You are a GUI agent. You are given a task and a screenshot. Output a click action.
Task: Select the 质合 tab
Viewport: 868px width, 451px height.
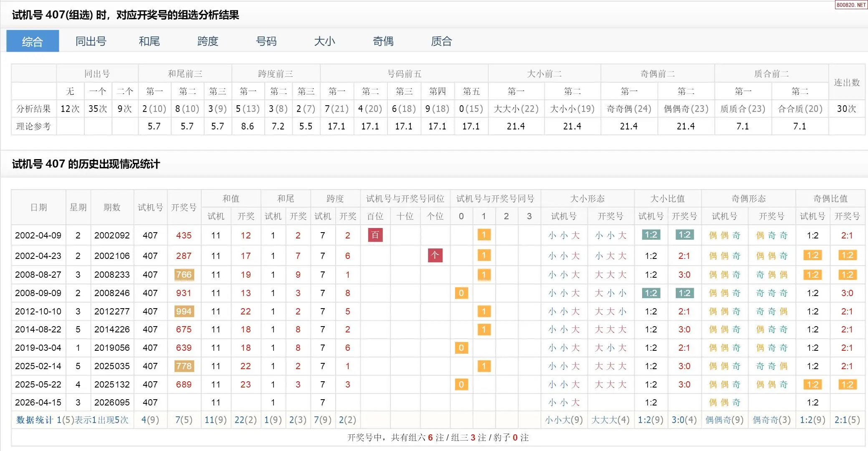click(441, 41)
